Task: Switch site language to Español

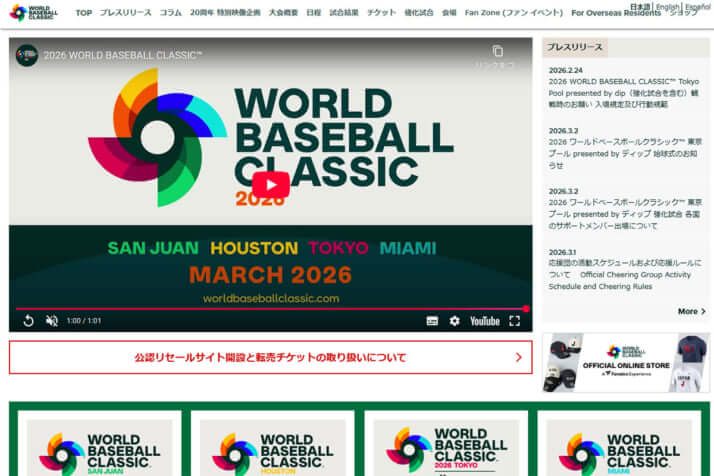Action: point(697,7)
